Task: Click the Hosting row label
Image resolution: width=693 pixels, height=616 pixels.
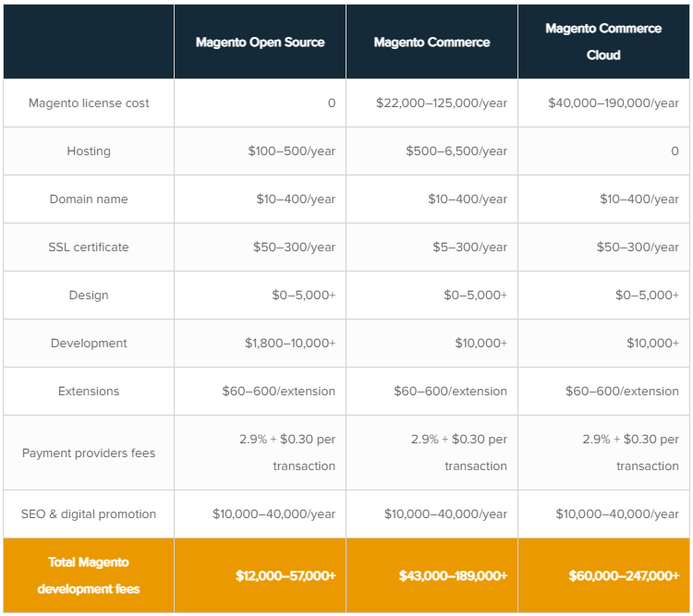Action: tap(89, 151)
